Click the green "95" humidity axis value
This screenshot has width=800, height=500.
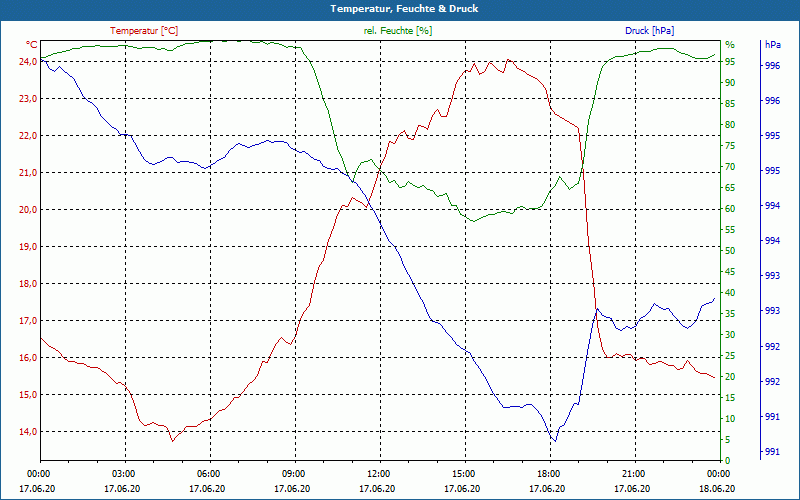tap(730, 62)
